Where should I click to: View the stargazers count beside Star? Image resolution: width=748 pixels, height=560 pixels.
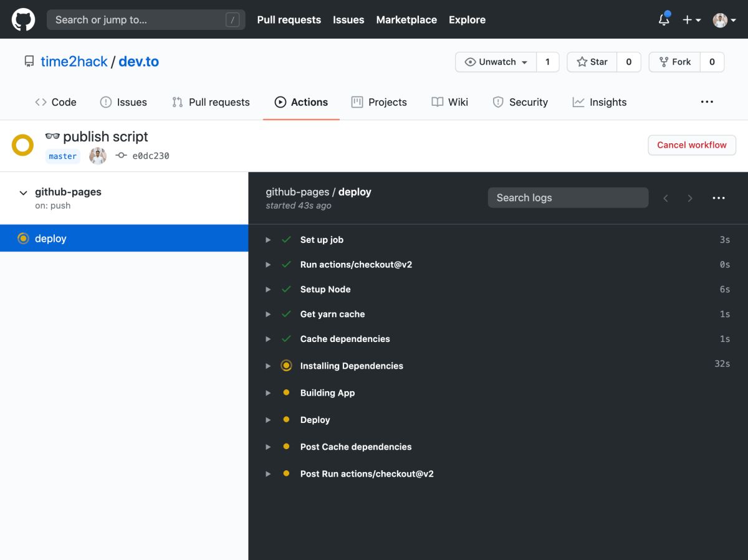coord(629,62)
